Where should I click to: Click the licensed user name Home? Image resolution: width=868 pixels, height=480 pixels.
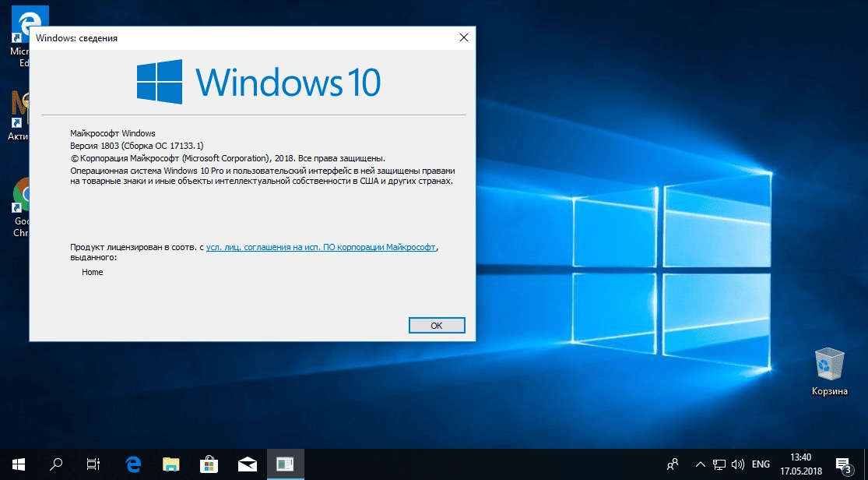pos(93,272)
